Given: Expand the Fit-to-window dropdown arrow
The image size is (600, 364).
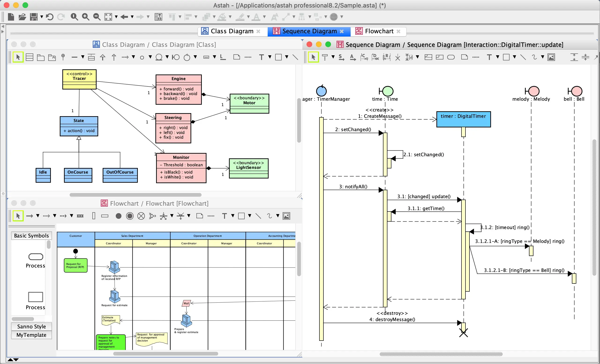Looking at the screenshot, I should (x=116, y=17).
